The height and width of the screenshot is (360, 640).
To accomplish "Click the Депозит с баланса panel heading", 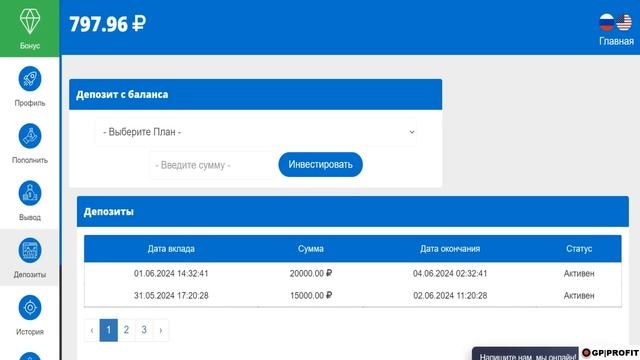I will point(122,94).
